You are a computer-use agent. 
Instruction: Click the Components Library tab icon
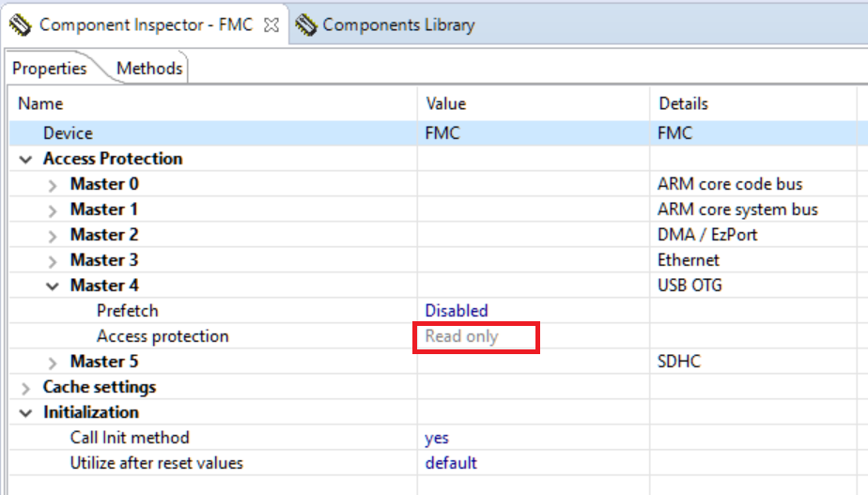point(306,25)
